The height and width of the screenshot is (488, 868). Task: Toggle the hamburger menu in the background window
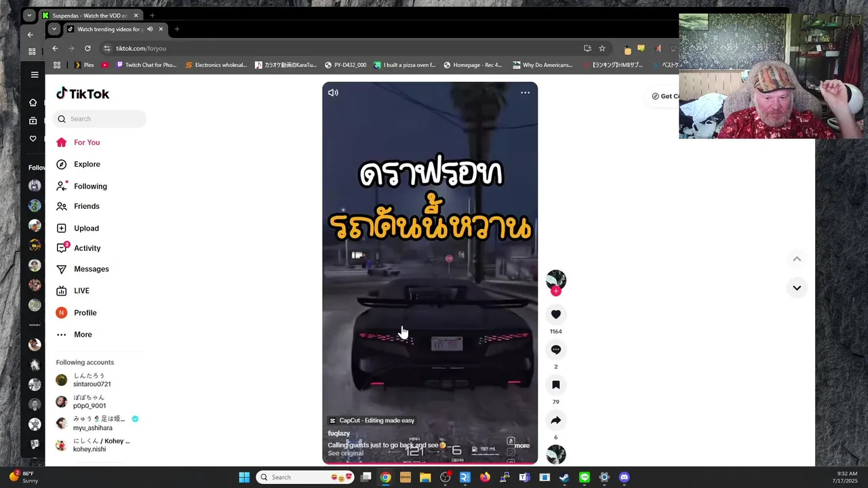pyautogui.click(x=35, y=75)
